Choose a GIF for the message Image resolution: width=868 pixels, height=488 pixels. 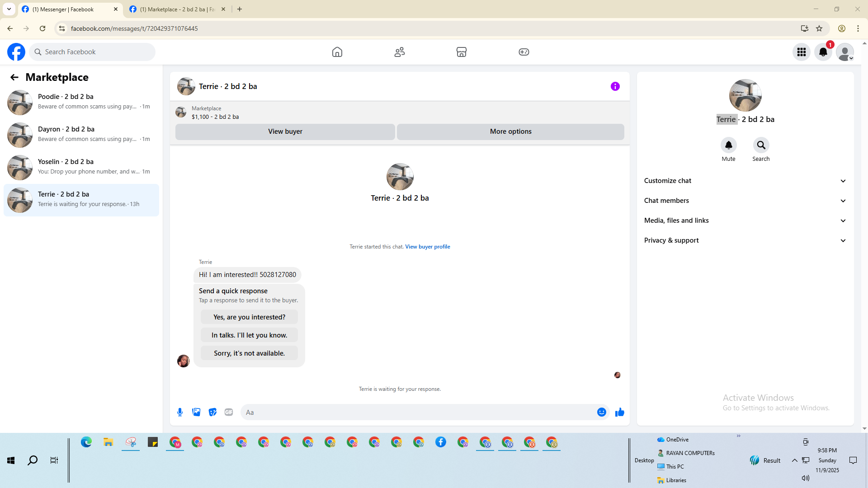[x=229, y=412]
